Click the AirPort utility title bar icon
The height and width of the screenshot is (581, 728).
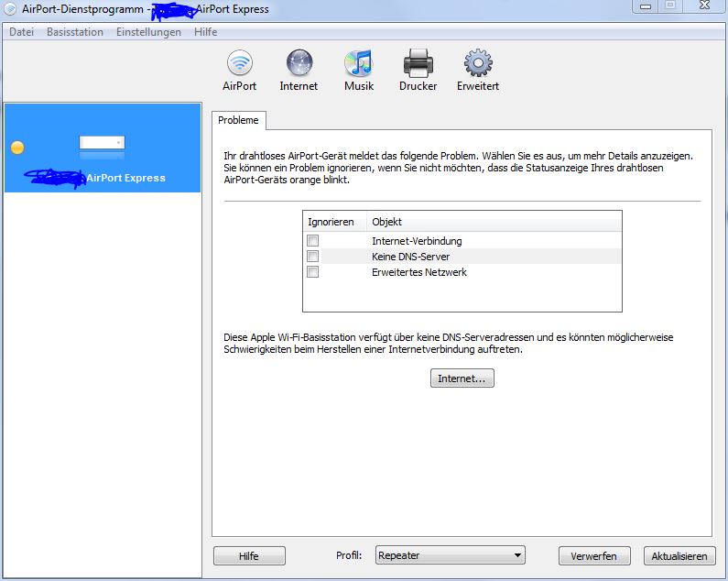tap(10, 9)
